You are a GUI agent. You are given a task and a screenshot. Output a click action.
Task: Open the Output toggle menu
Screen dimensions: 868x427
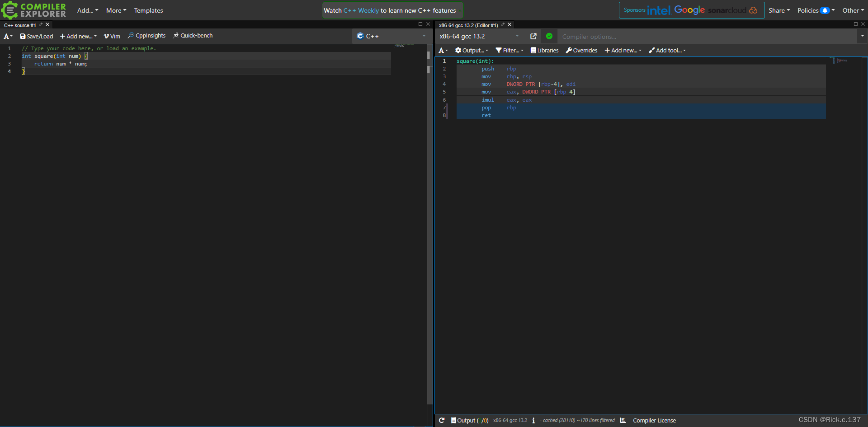click(x=472, y=50)
